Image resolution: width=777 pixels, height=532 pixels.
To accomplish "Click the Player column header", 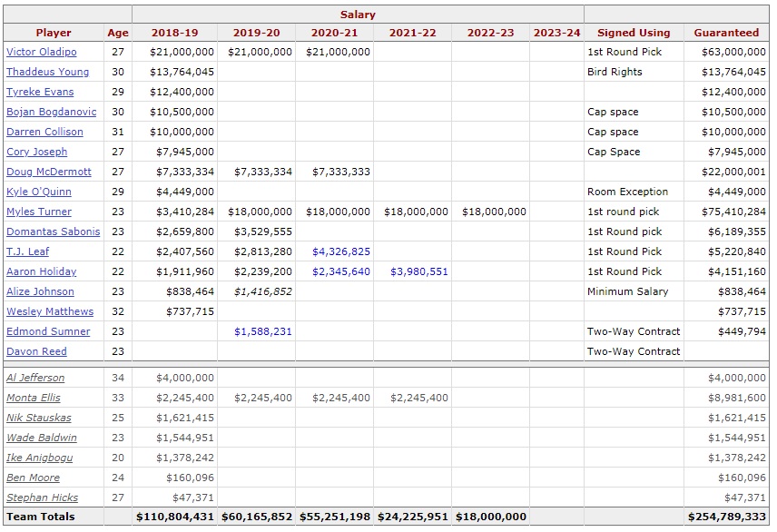I will [54, 33].
